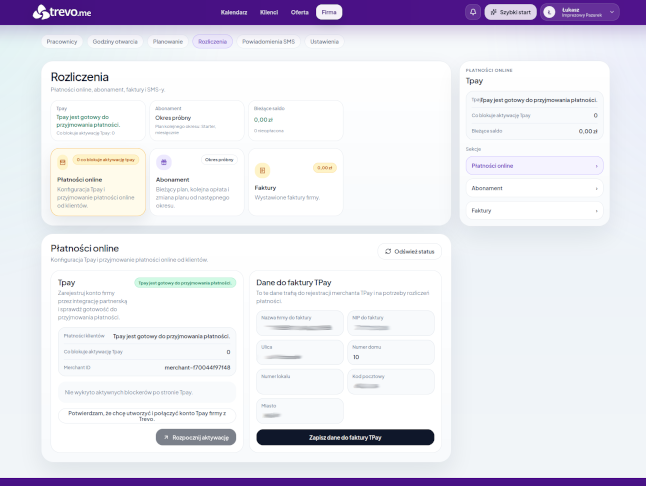Open the notifications bell
Image resolution: width=646 pixels, height=486 pixels.
[x=473, y=12]
